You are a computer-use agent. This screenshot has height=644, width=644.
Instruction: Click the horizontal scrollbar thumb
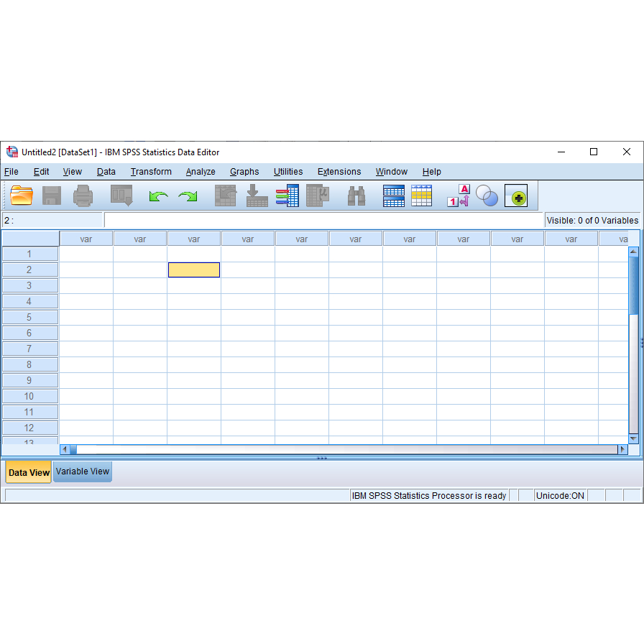click(x=73, y=449)
